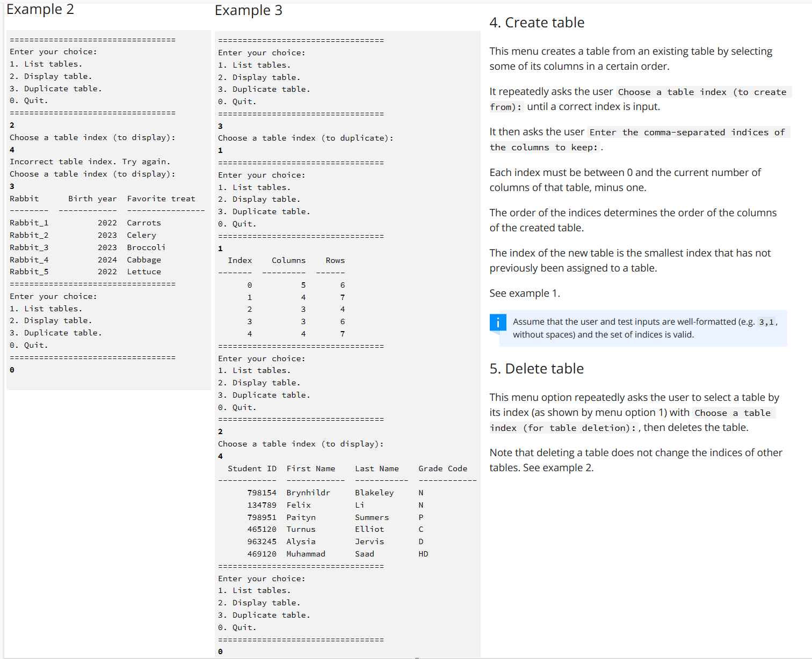Viewport: 812px width, 659px height.
Task: Click the "Grade Code" column header
Action: coord(443,468)
